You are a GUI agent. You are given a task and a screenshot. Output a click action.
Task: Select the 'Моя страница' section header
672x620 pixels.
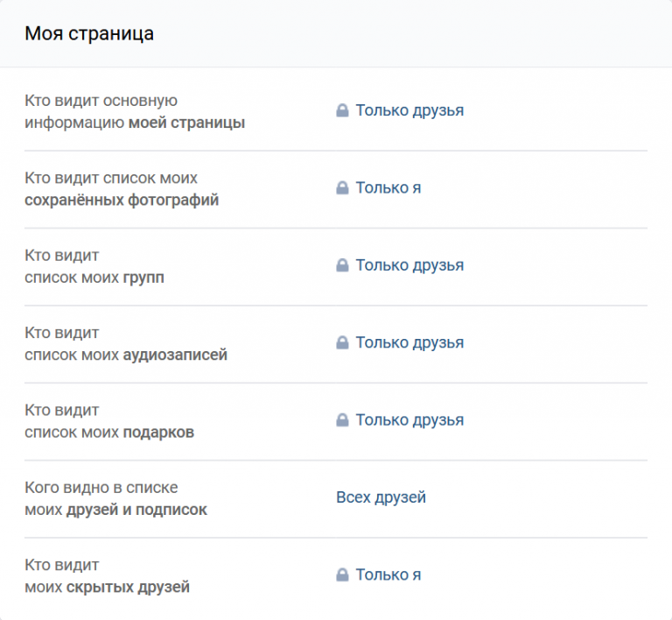pyautogui.click(x=89, y=33)
